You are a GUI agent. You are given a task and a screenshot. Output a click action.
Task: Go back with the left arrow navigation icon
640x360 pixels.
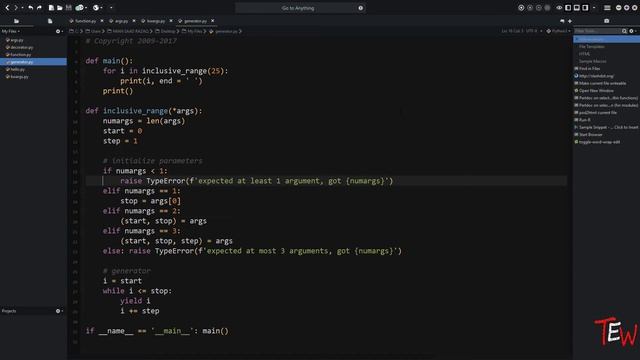(7, 8)
